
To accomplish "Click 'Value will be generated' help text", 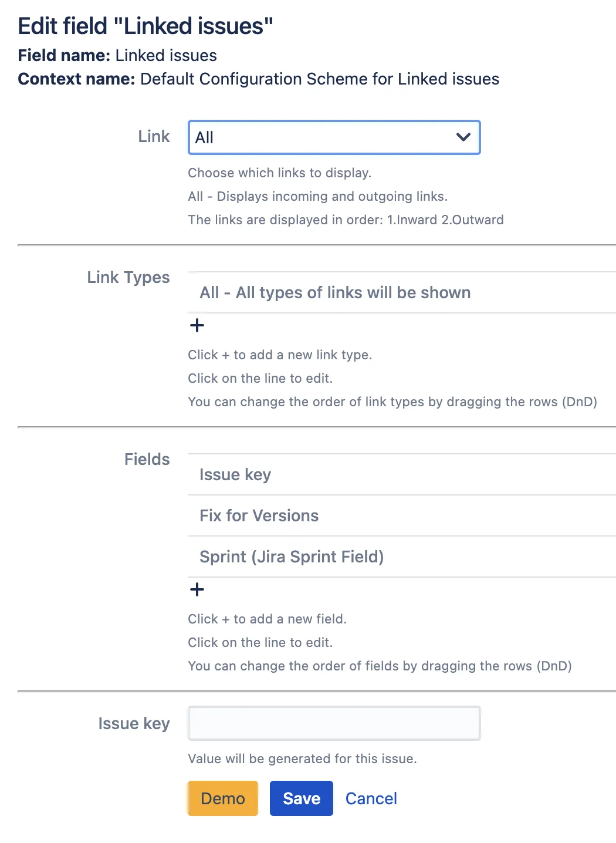I will 302,758.
